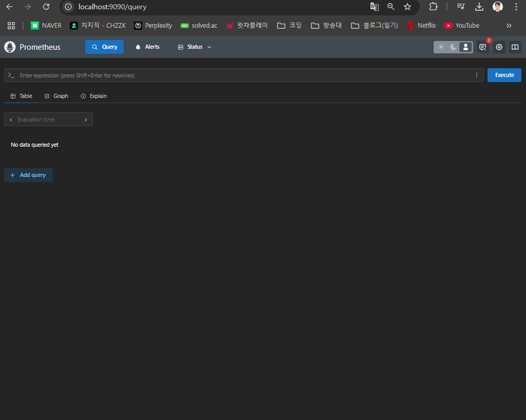Open the zoom magnifier icon
The image size is (526, 420).
coord(391,7)
